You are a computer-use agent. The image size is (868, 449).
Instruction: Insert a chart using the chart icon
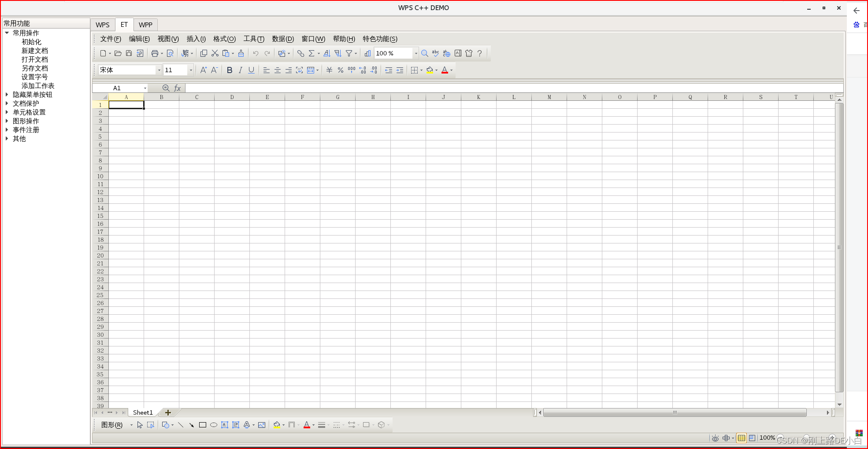pyautogui.click(x=367, y=53)
